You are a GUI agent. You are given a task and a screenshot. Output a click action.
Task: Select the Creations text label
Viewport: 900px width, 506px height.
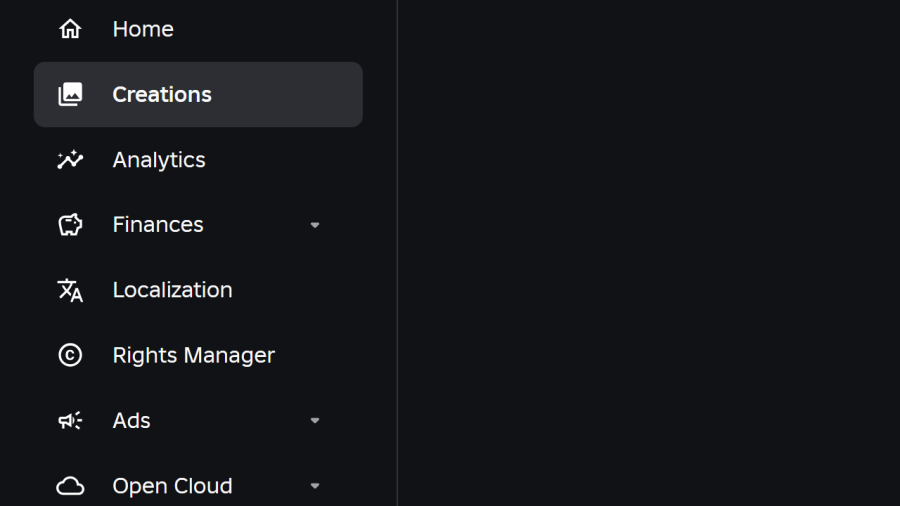[x=162, y=95]
